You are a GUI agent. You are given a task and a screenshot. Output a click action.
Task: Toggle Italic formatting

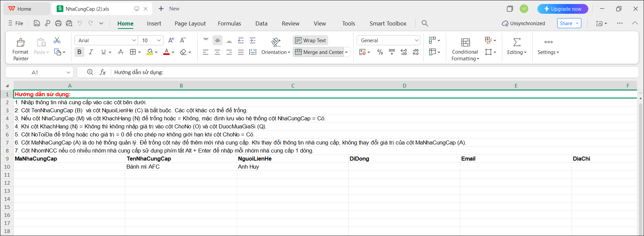pyautogui.click(x=91, y=52)
